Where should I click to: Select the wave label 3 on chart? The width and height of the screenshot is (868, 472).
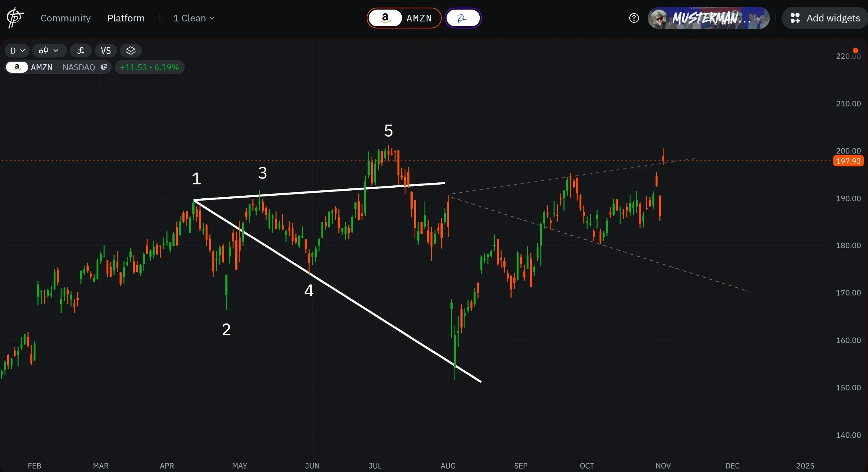pos(263,173)
